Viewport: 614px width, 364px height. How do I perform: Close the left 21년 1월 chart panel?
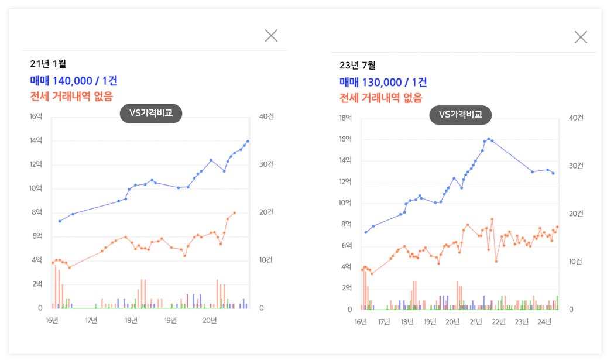(x=271, y=36)
